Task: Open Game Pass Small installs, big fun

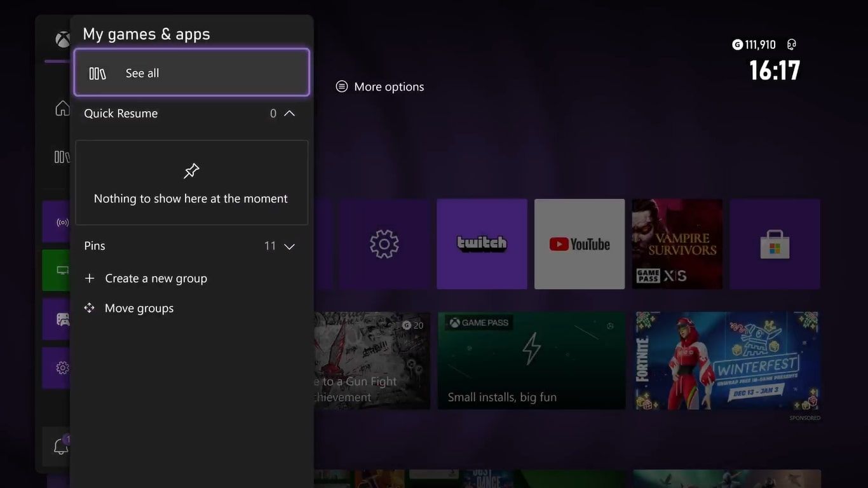Action: (x=531, y=360)
